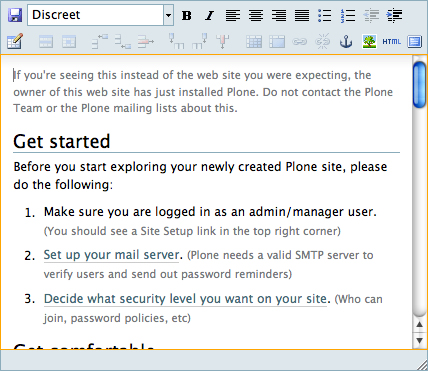
Task: Toggle the full-screen editor mode icon
Action: pos(414,42)
